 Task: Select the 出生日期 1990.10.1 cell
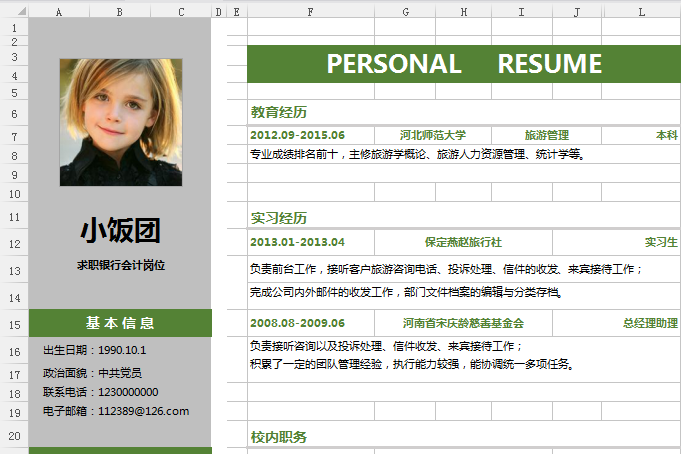pyautogui.click(x=95, y=350)
